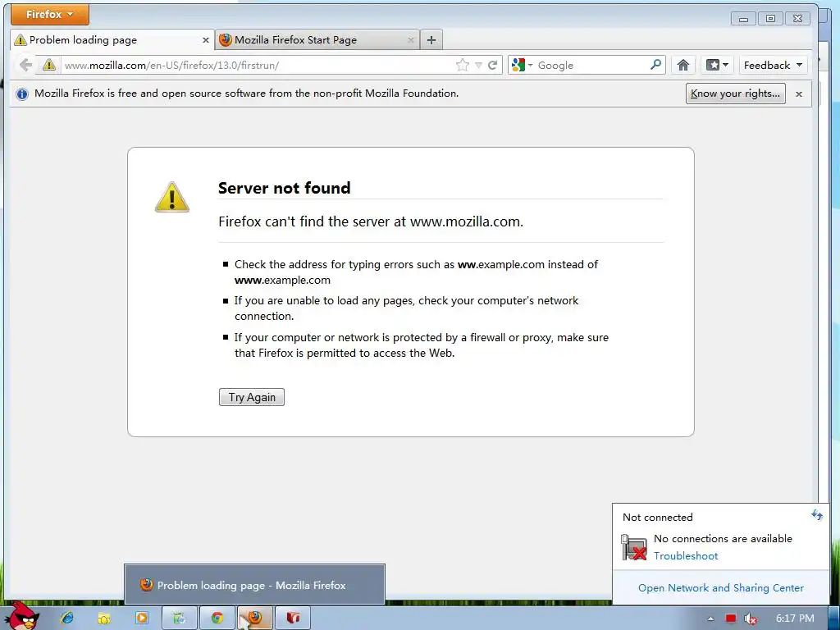Image resolution: width=840 pixels, height=630 pixels.
Task: Switch to Google Chrome in taskbar
Action: (217, 618)
